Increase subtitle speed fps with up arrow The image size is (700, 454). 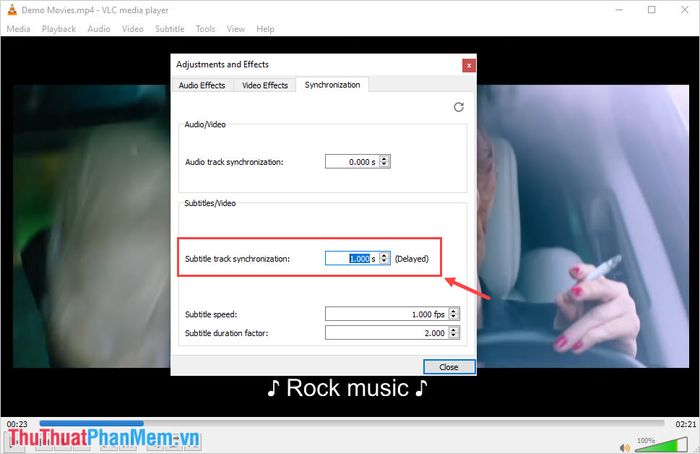tap(454, 311)
